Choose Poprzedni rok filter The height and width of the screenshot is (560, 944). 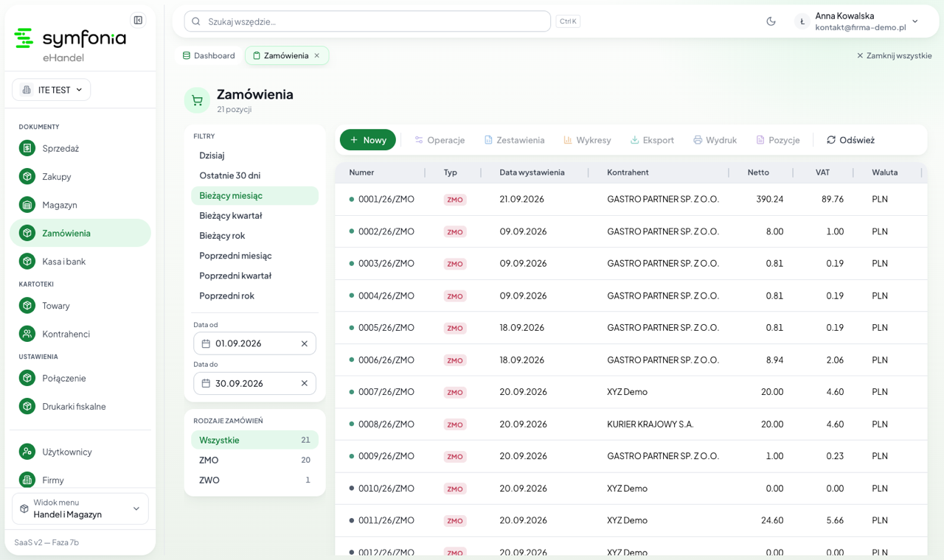tap(254, 295)
